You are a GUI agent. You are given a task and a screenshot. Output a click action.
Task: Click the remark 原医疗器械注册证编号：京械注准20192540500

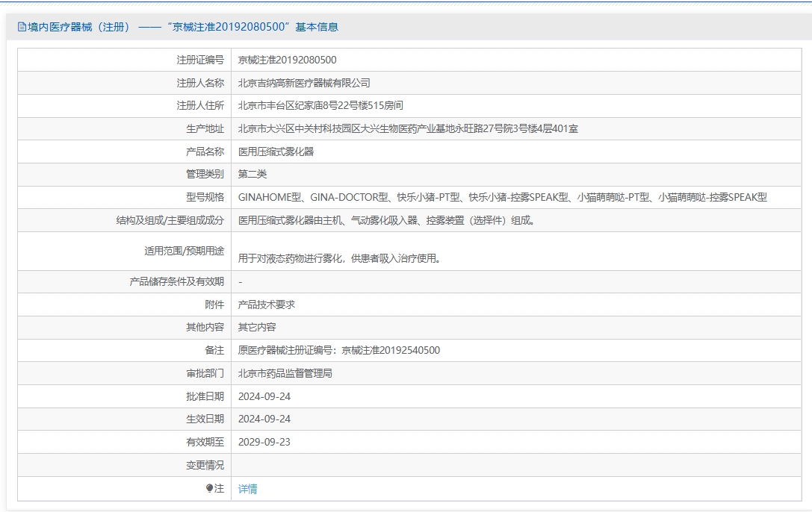[x=339, y=350]
